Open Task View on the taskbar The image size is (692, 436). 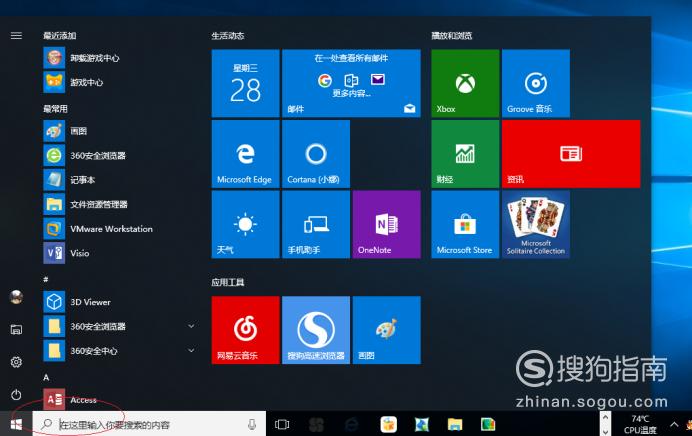pyautogui.click(x=282, y=425)
